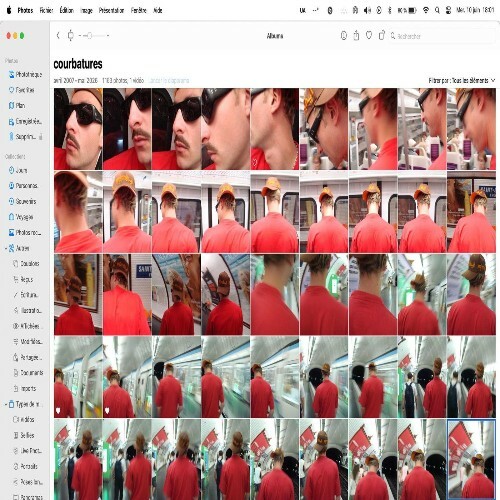Show photo info with the i button

(344, 35)
